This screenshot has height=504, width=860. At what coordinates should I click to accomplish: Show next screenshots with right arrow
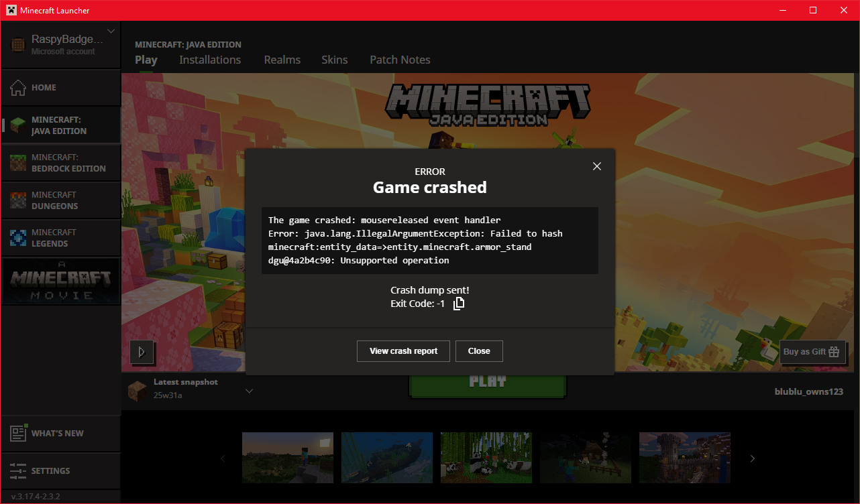click(x=753, y=458)
